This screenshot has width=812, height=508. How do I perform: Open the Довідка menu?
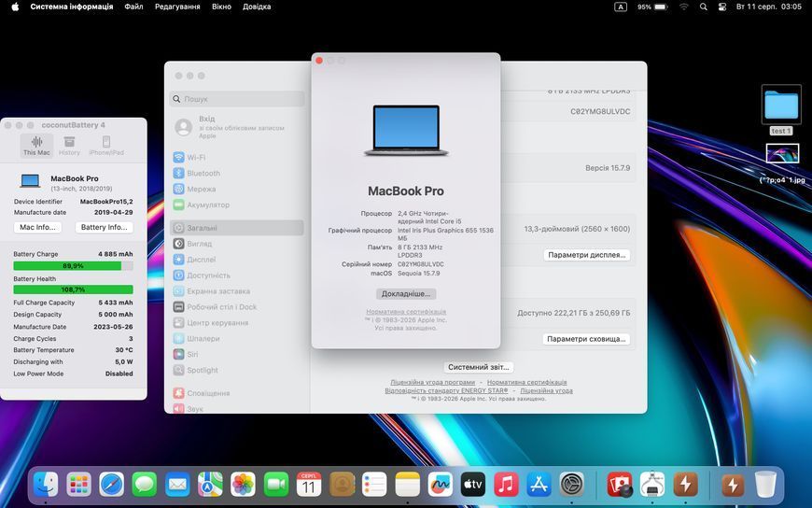point(257,7)
